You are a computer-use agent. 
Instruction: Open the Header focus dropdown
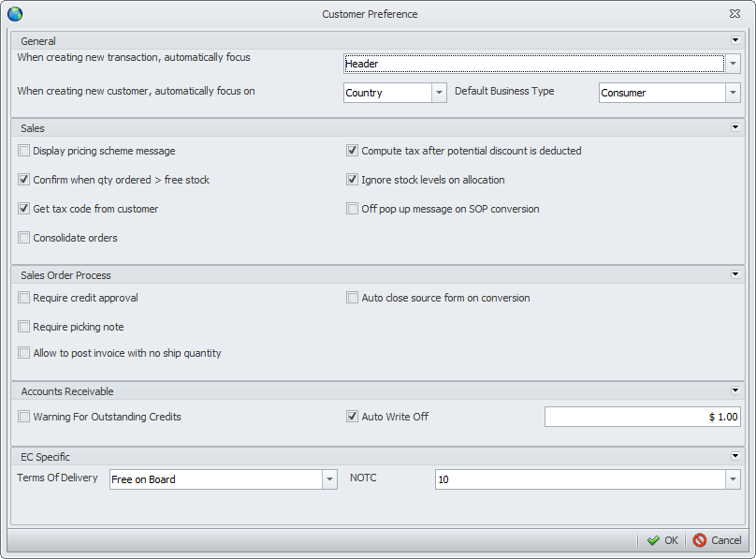pyautogui.click(x=734, y=64)
